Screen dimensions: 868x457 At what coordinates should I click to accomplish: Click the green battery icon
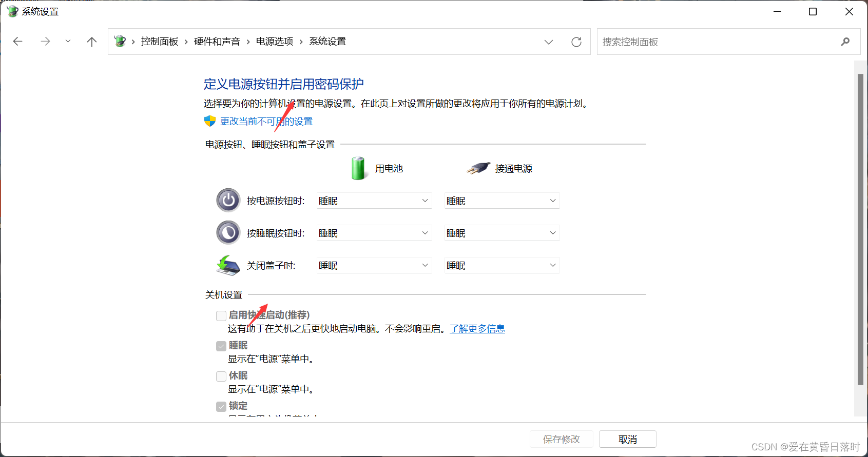358,168
